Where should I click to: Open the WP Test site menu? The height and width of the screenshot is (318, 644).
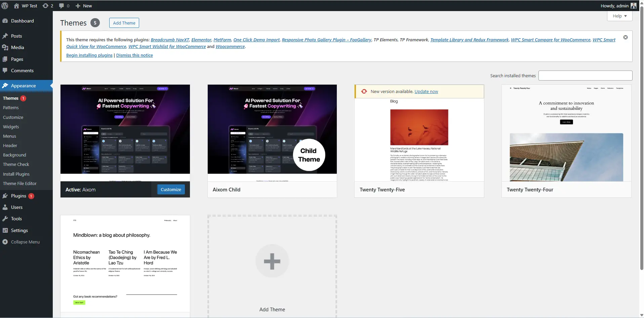pyautogui.click(x=26, y=6)
